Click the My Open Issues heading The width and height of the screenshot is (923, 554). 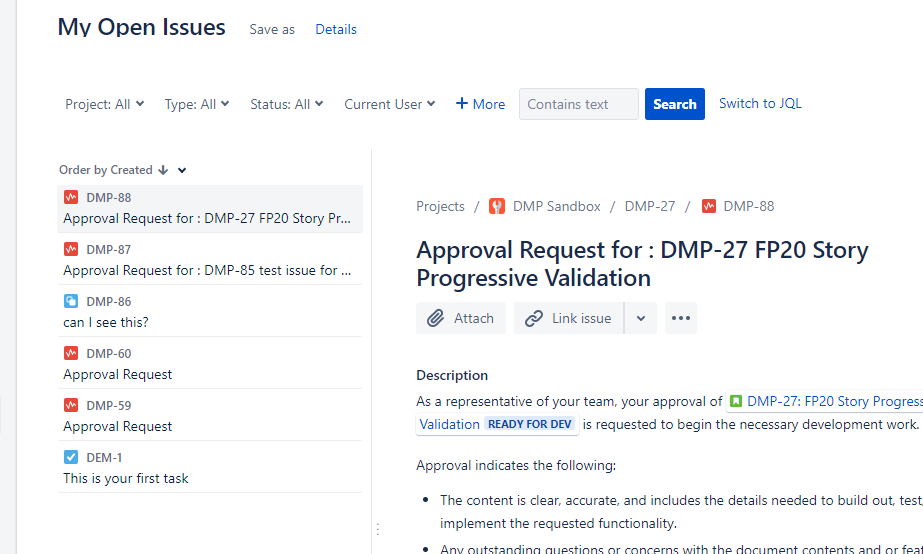point(141,27)
